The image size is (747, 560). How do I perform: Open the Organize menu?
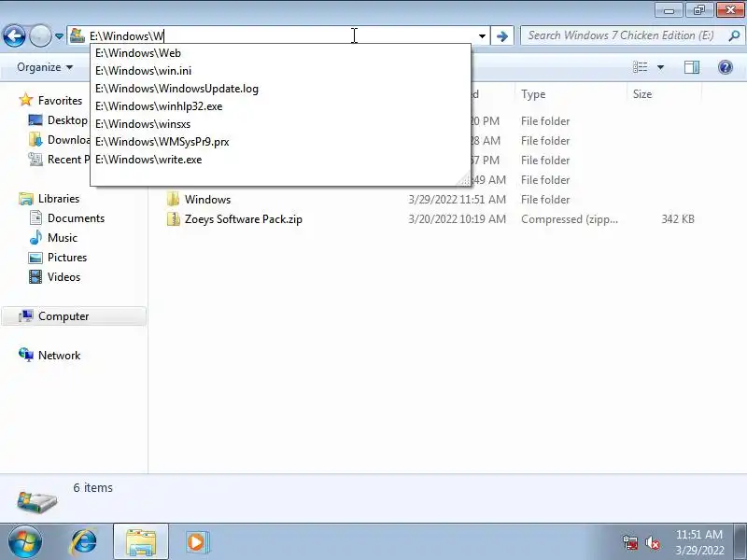click(x=45, y=67)
